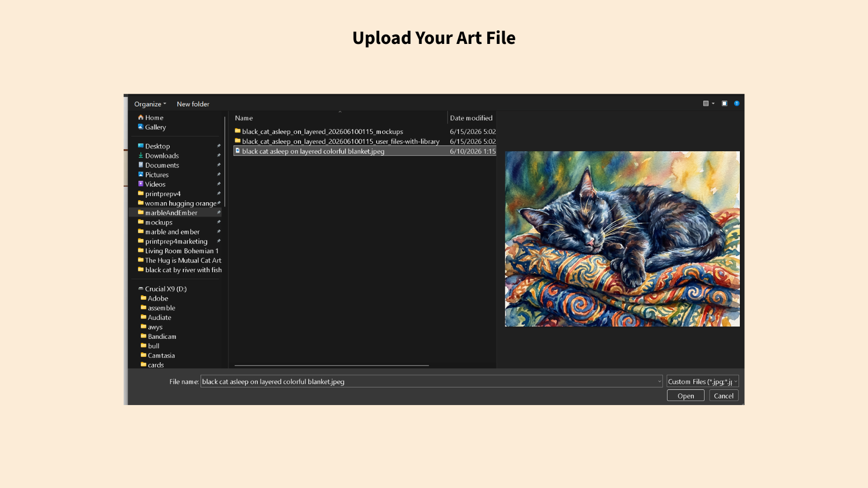Open the marble and ember folder
Viewport: 868px width, 488px height.
click(x=172, y=232)
